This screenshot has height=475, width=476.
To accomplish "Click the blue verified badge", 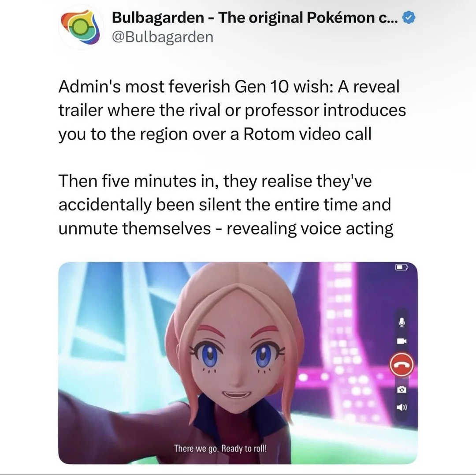I will coord(409,18).
